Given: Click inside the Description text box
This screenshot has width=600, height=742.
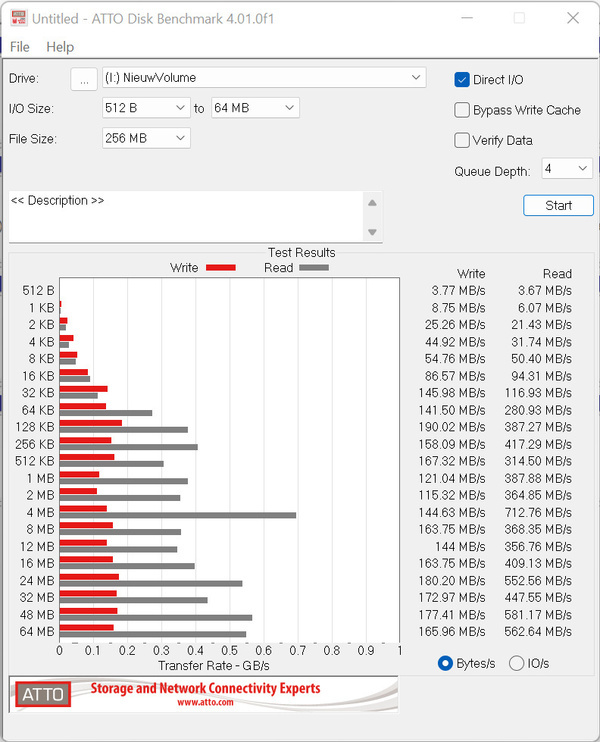Looking at the screenshot, I should pos(185,217).
